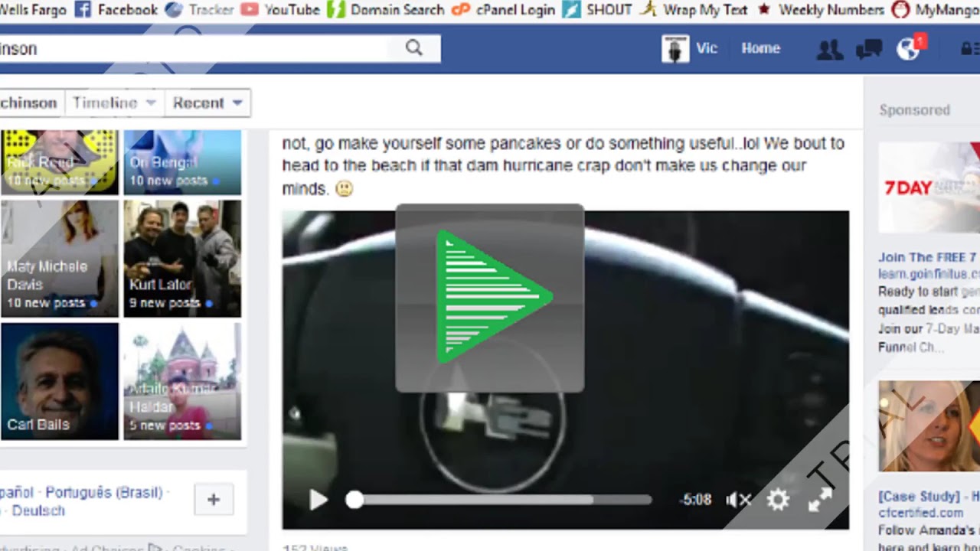Open the MyMango bookmark
This screenshot has width=980, height=551.
pyautogui.click(x=936, y=10)
